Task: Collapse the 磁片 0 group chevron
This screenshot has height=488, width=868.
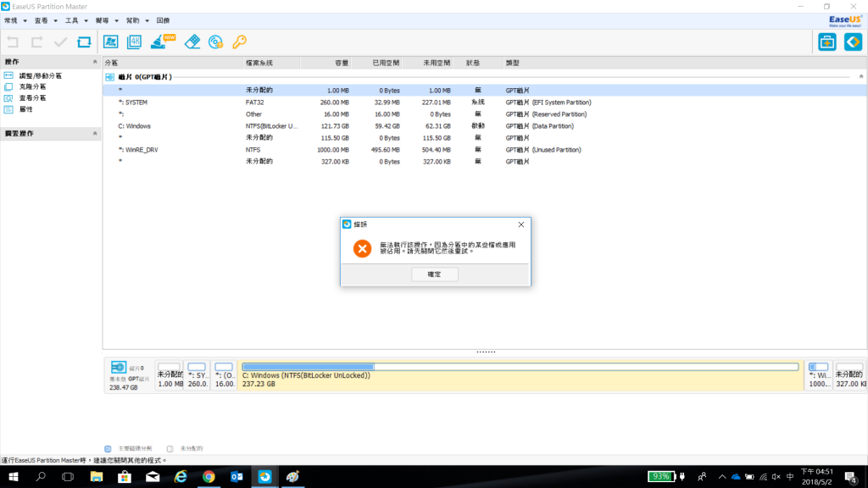Action: coord(861,77)
